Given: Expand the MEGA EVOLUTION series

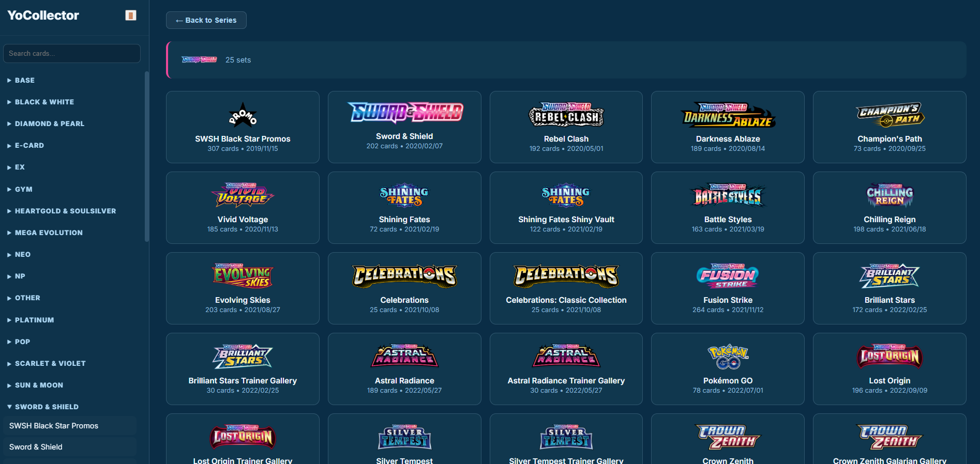Looking at the screenshot, I should click(72, 233).
